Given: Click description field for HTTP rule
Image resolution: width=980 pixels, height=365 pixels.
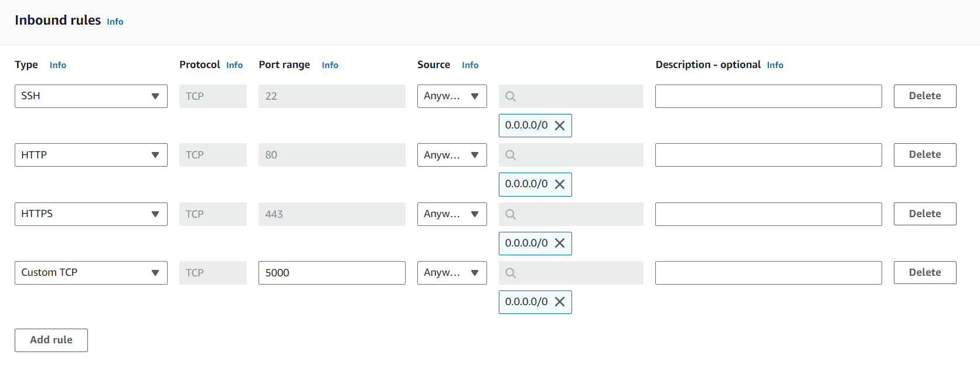Looking at the screenshot, I should (x=768, y=155).
